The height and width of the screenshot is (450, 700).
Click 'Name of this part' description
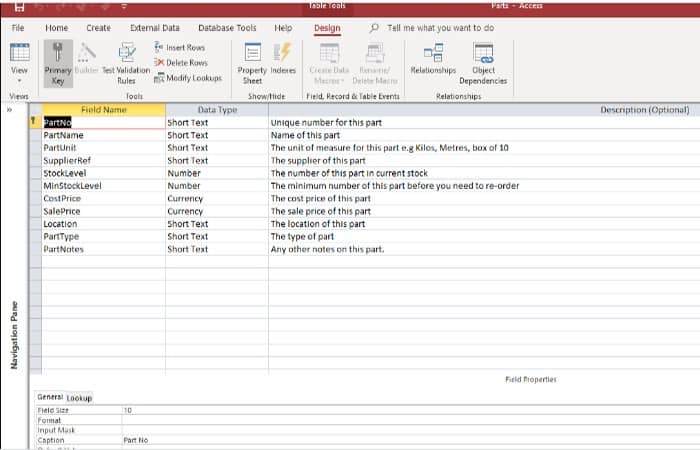tap(305, 135)
